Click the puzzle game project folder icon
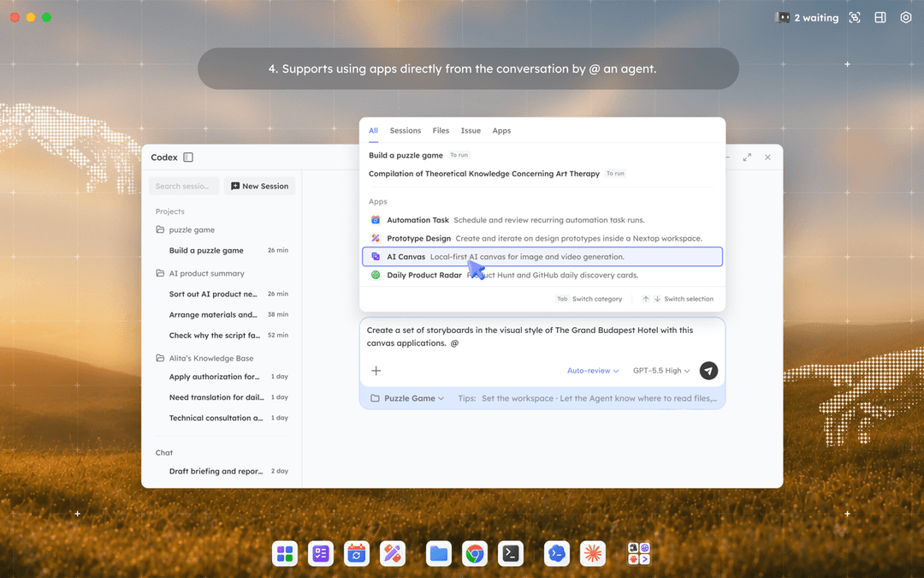 160,229
